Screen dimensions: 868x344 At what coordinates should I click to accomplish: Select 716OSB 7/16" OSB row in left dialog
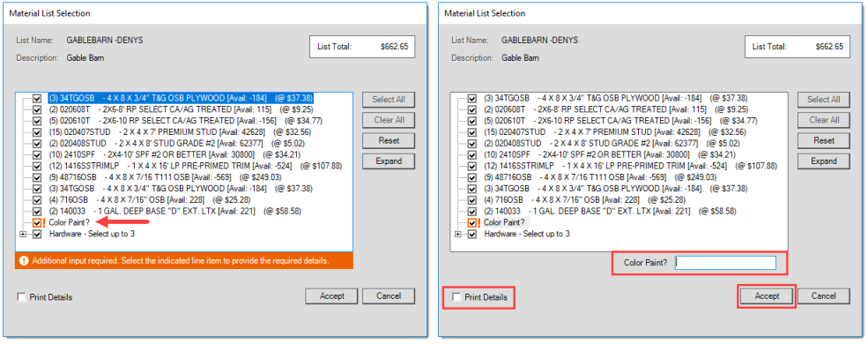(149, 200)
